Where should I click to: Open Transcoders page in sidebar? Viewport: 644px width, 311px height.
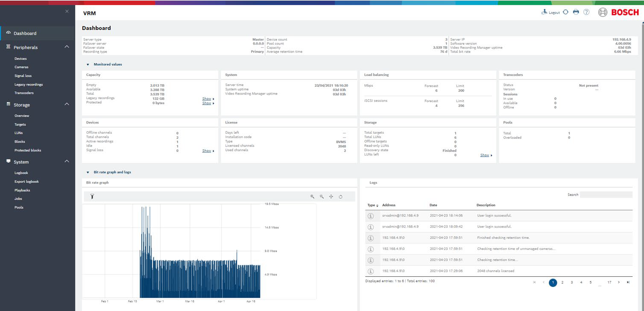[x=24, y=93]
